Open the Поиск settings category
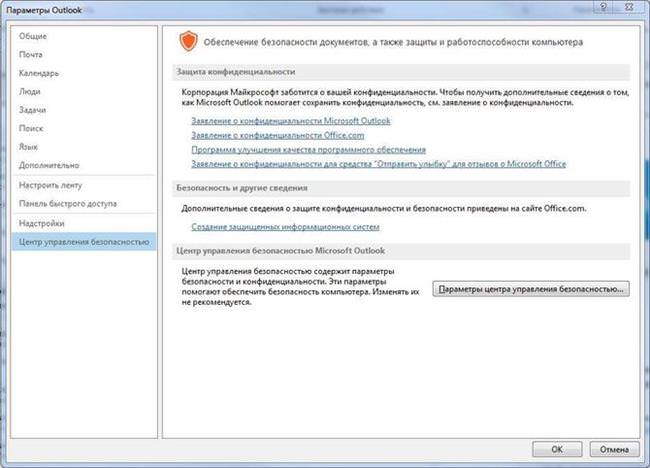650x468 pixels. [x=84, y=128]
